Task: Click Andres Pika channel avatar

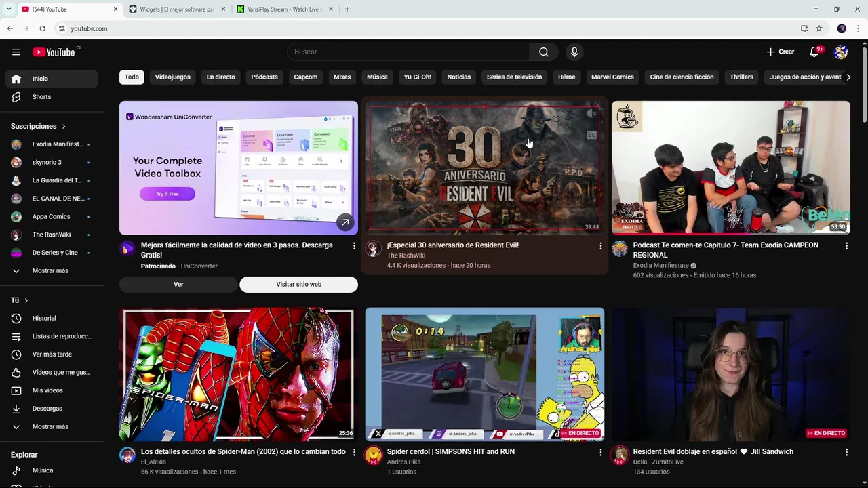Action: point(374,455)
